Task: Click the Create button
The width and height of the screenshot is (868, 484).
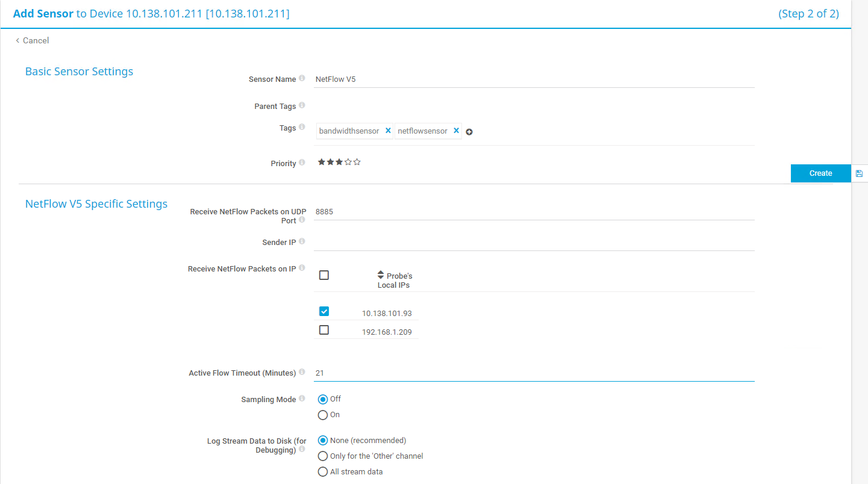Action: click(x=820, y=173)
